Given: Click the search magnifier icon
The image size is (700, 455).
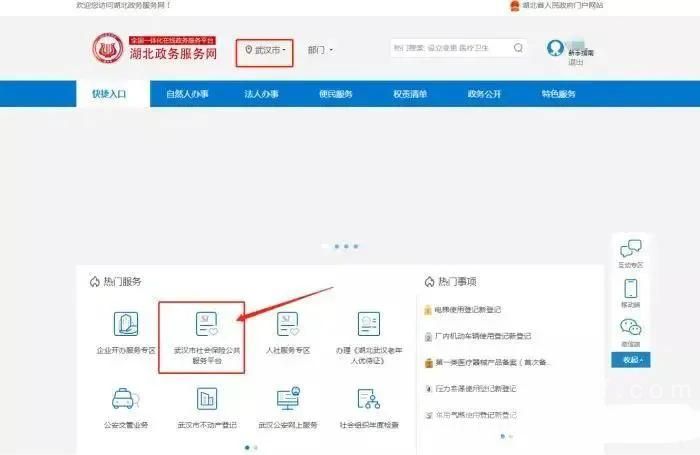Looking at the screenshot, I should point(518,47).
